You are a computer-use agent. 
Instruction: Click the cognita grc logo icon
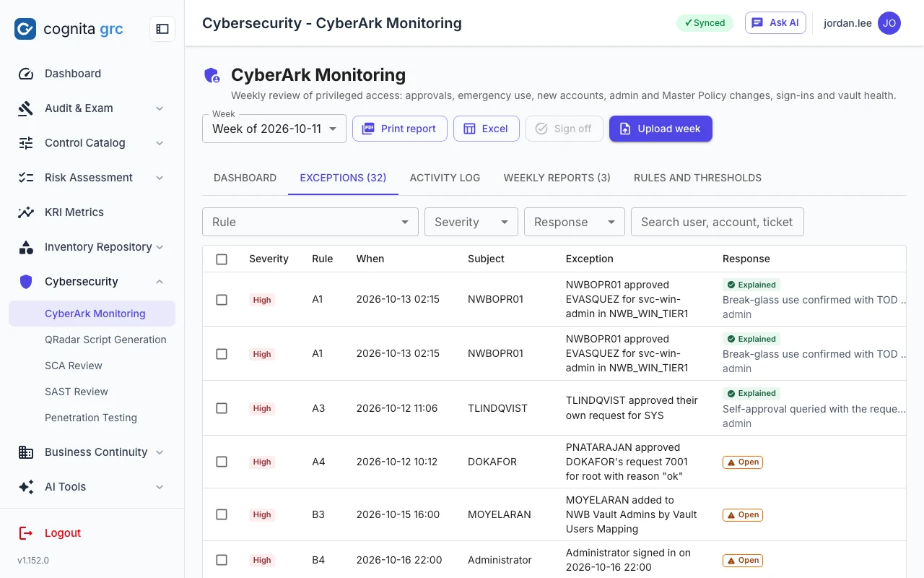25,29
